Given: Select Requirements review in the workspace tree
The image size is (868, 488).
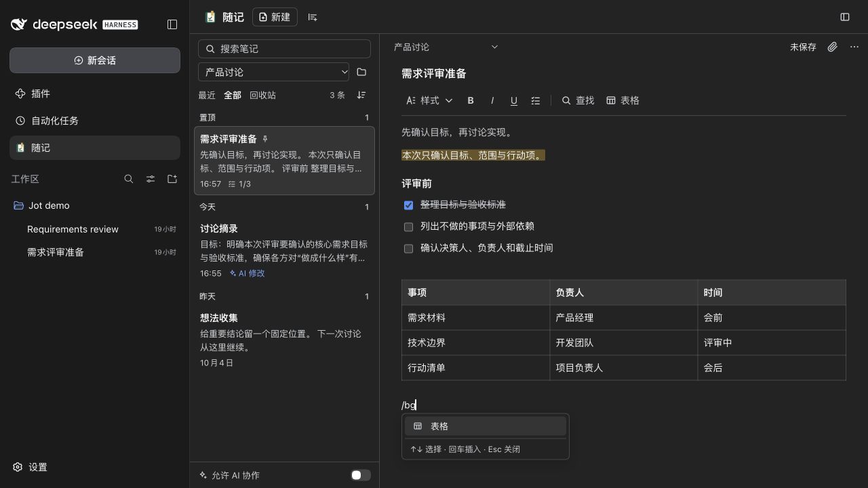Looking at the screenshot, I should click(95, 229).
